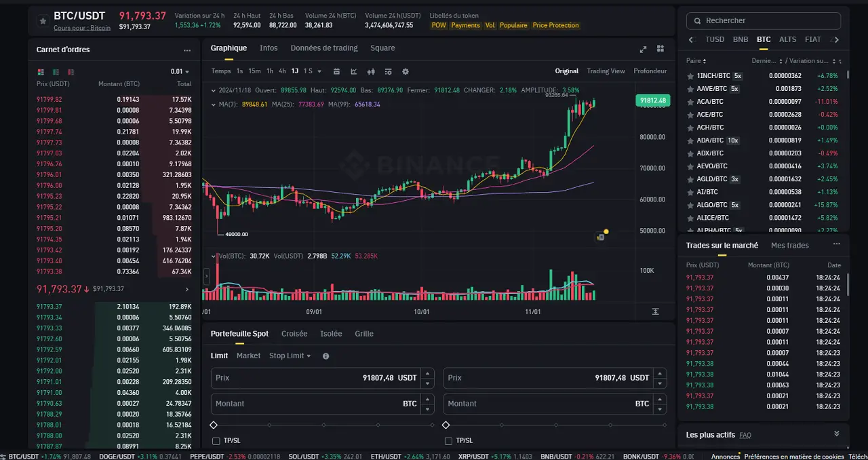The height and width of the screenshot is (460, 868).
Task: Open Préférences en matière de cookies
Action: (794, 457)
